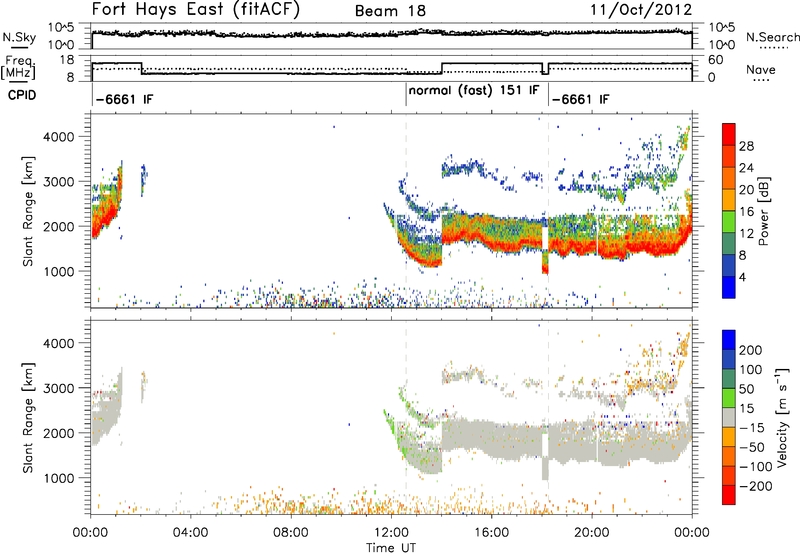Click the '200' tick on the Velocity colorbar
This screenshot has width=800, height=554.
point(751,350)
